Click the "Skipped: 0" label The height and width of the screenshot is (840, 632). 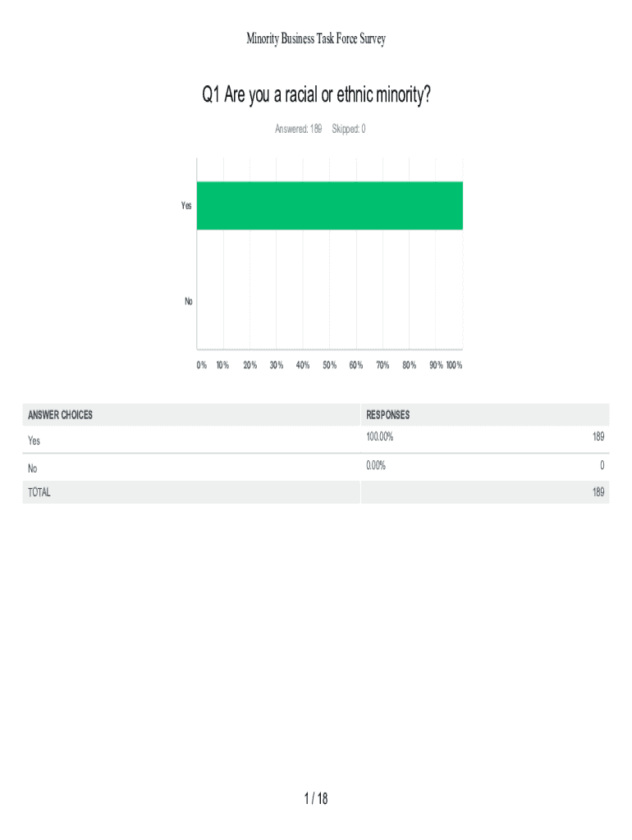coord(349,129)
